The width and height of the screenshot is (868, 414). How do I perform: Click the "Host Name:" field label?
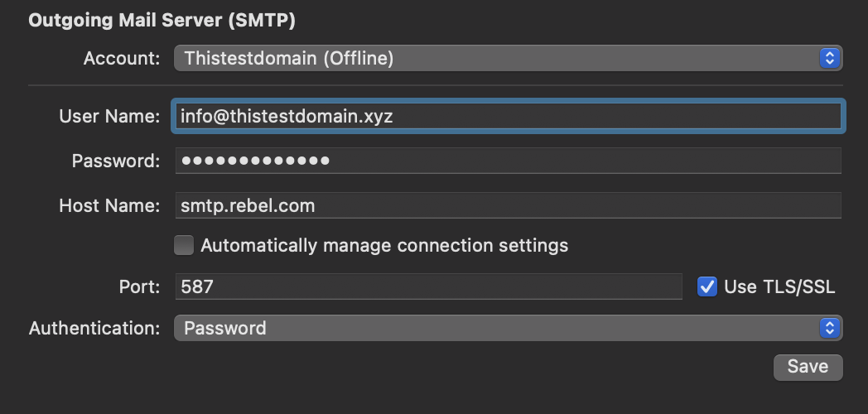point(109,206)
